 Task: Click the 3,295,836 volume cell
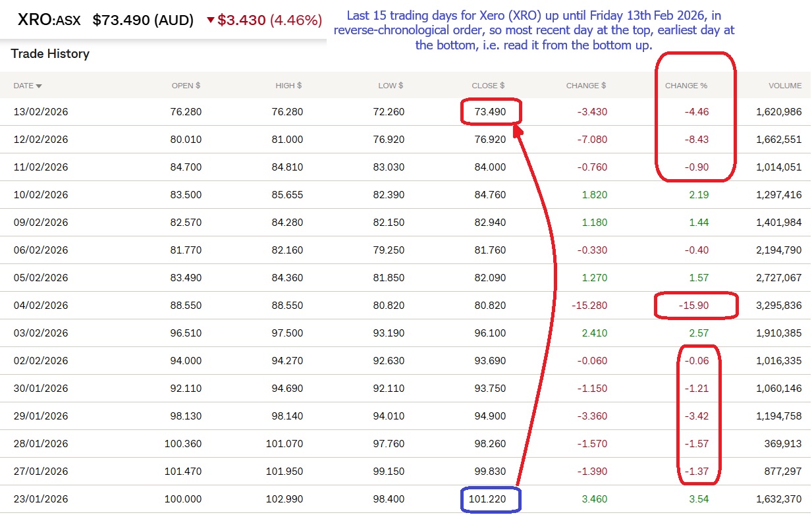pyautogui.click(x=779, y=306)
